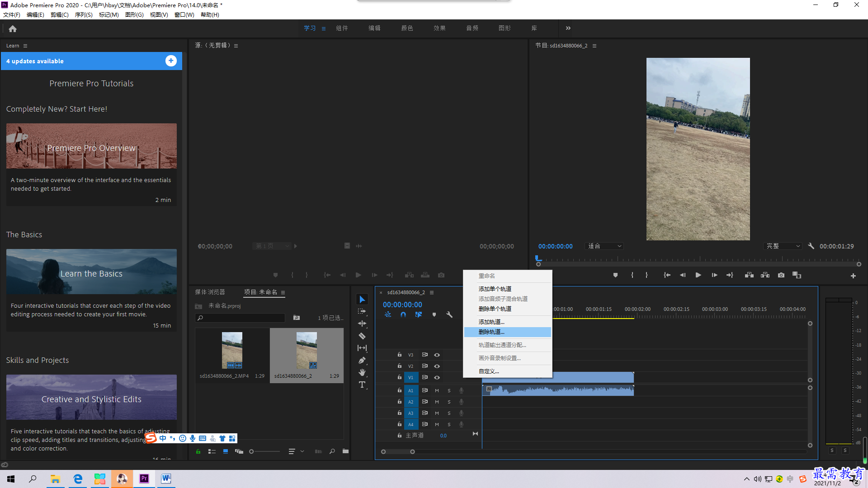
Task: Open program monitor settings wrench
Action: tap(811, 246)
